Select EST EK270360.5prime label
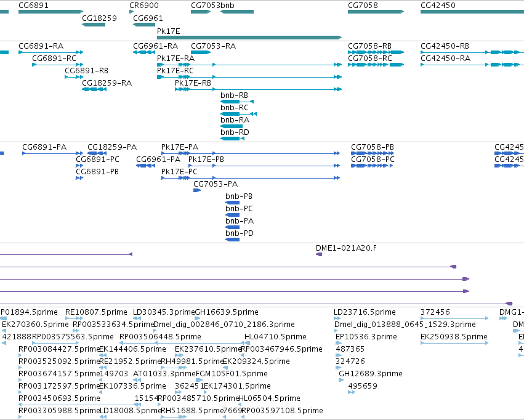 point(36,325)
